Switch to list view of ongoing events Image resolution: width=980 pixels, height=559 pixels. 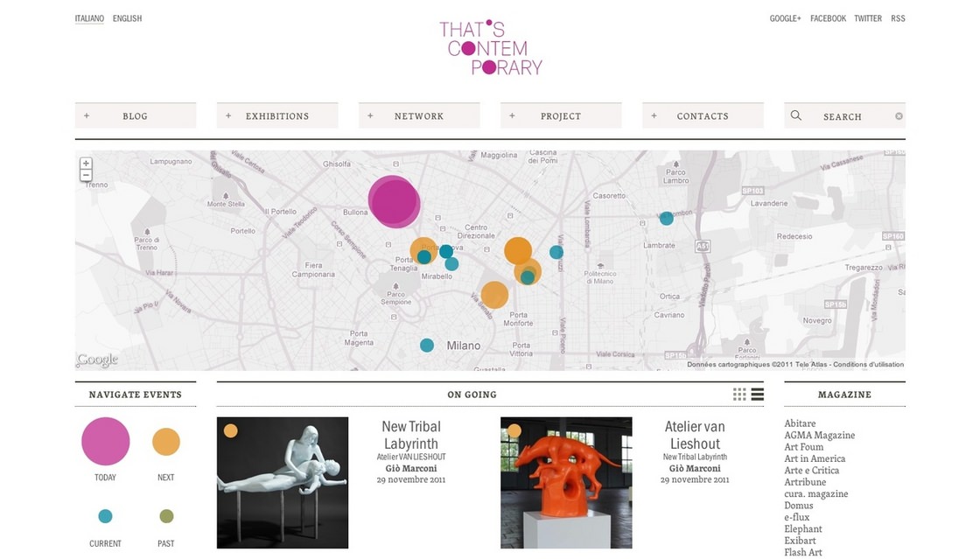click(758, 395)
